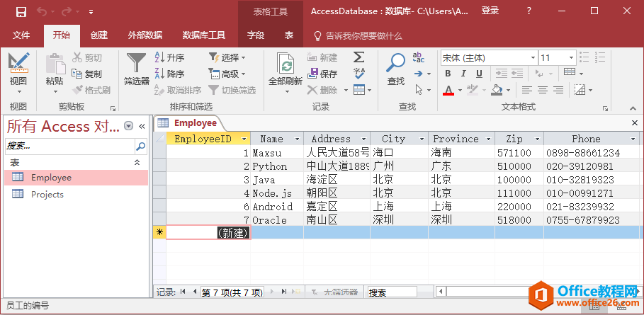
Task: Click the navigation pane search magnifier
Action: [x=140, y=146]
